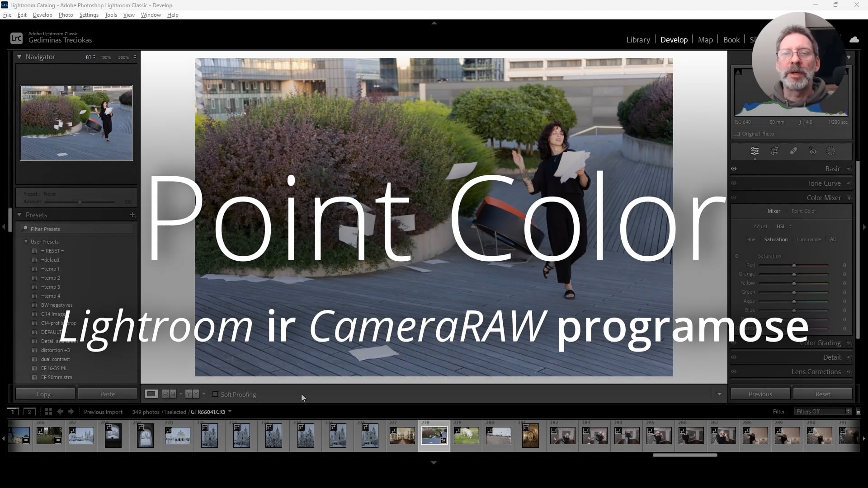Open the Masking tool
868x488 pixels.
tap(831, 151)
